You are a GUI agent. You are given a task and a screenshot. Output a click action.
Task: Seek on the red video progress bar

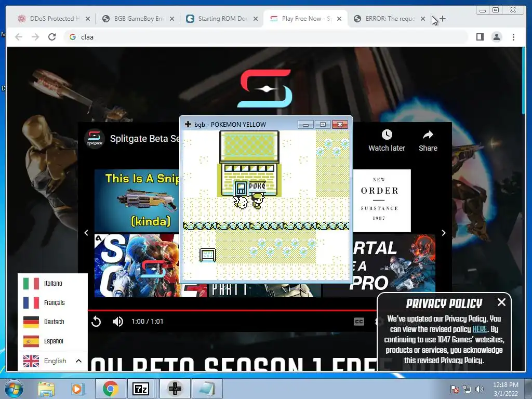(232, 310)
